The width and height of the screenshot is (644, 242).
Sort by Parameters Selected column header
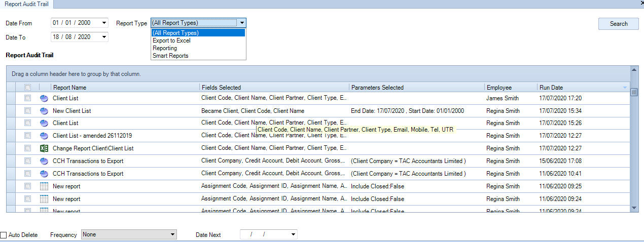tap(417, 88)
